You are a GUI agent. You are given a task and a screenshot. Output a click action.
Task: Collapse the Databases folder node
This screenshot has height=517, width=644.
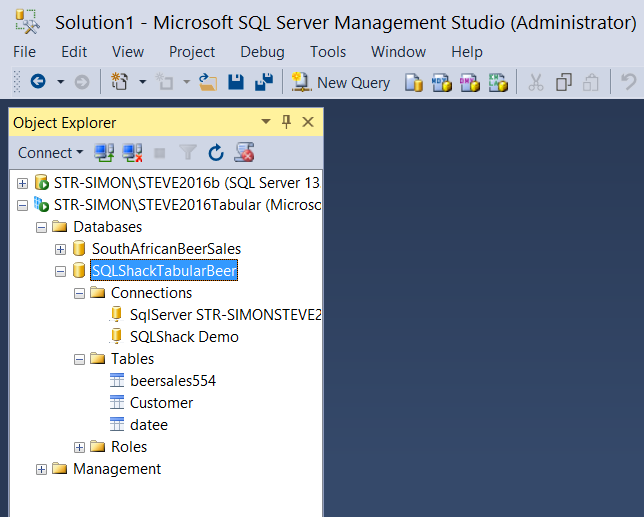pyautogui.click(x=42, y=227)
